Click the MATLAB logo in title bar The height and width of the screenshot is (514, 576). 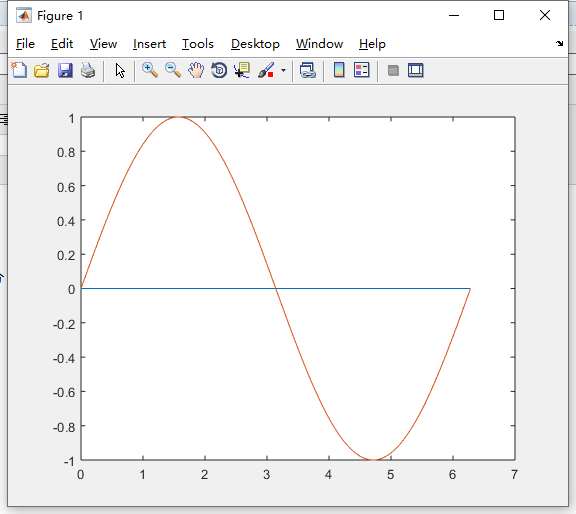point(24,15)
